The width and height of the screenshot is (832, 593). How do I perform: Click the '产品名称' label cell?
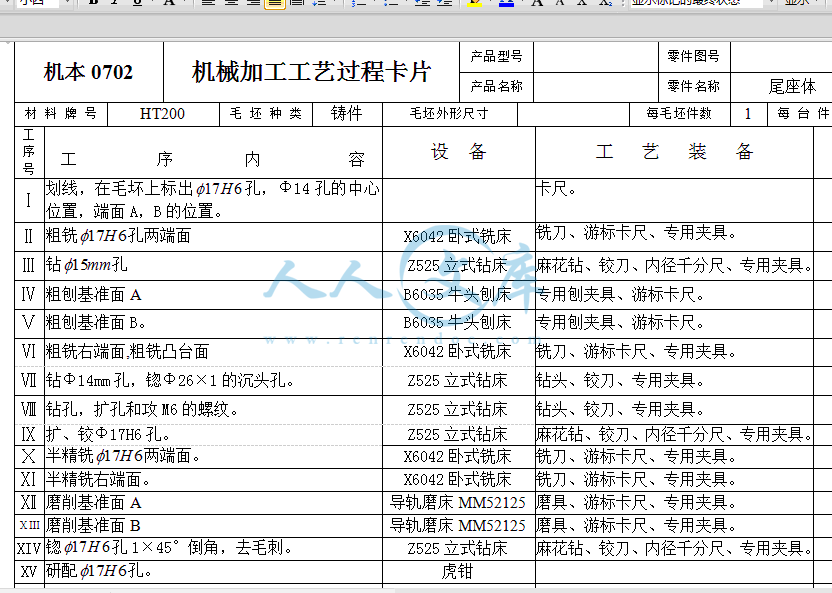(496, 86)
